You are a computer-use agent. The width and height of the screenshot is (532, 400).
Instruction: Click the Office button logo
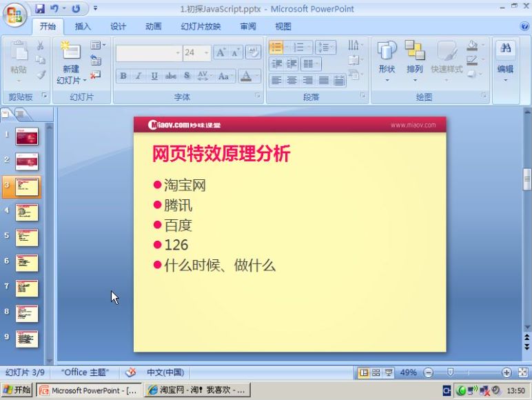(15, 14)
